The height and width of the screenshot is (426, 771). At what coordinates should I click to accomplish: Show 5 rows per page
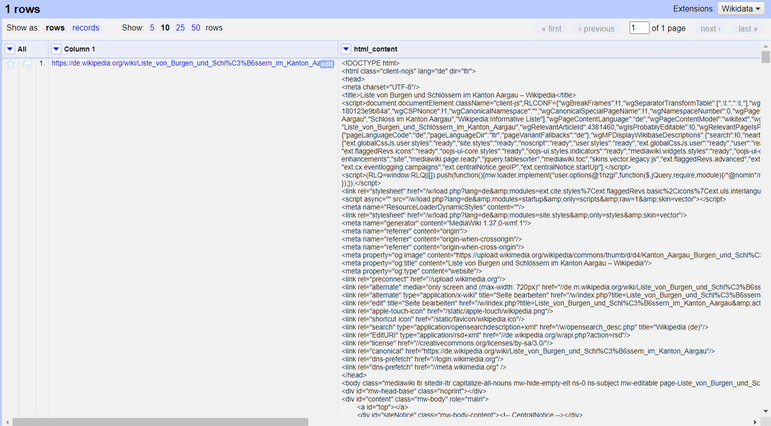[152, 28]
